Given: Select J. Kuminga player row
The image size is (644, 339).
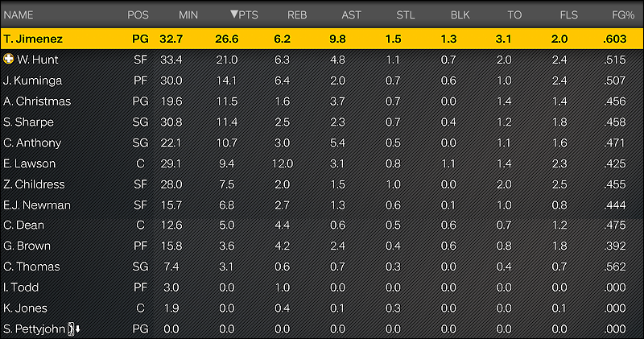Looking at the screenshot, I should [322, 81].
